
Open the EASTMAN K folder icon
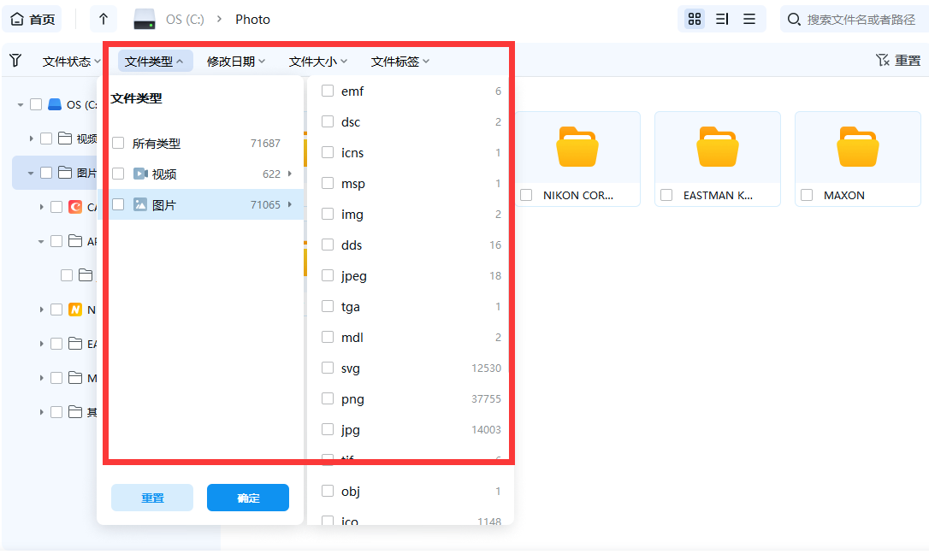[717, 147]
